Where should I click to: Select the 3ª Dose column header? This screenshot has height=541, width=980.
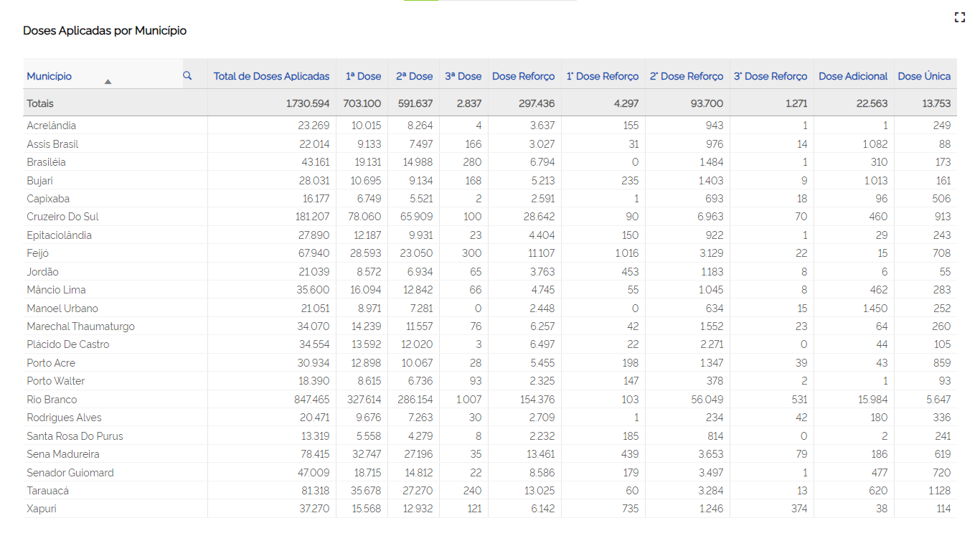[463, 76]
